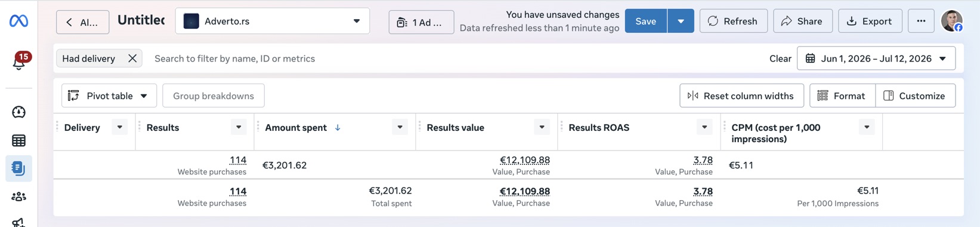
Task: Open the date range Jun 1 – Jul 12 picker
Action: click(x=876, y=59)
